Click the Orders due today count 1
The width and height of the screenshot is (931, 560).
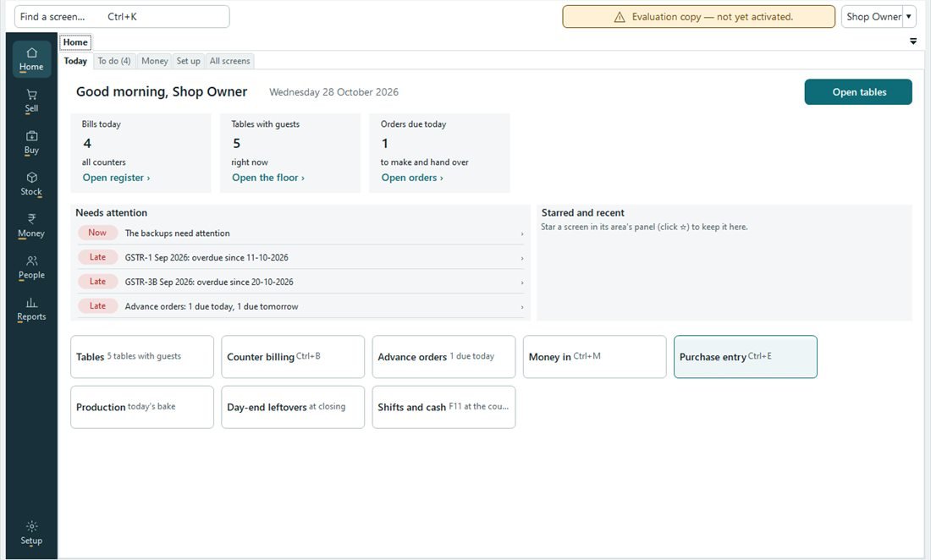385,144
